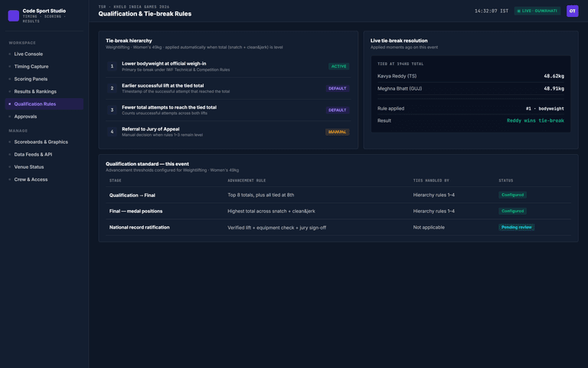
Task: Click DEFAULT tag on fewer attempts rule
Action: [x=337, y=110]
